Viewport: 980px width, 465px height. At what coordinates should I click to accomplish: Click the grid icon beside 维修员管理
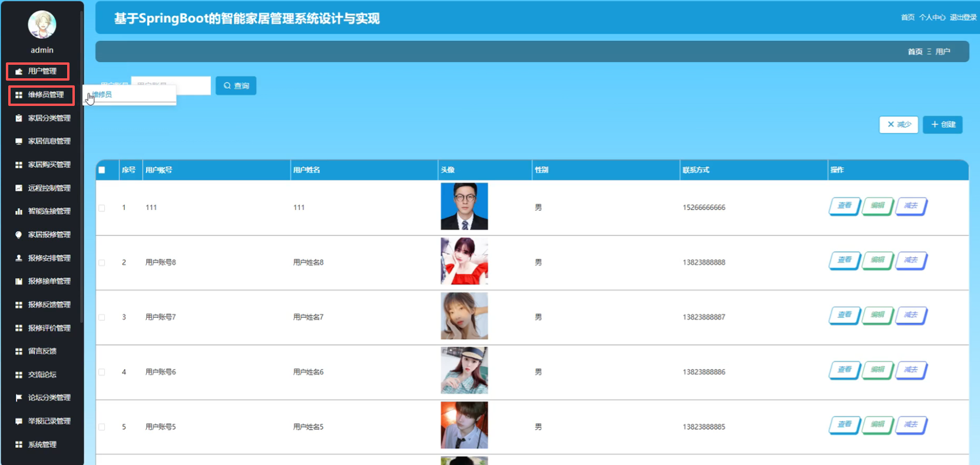click(x=19, y=95)
